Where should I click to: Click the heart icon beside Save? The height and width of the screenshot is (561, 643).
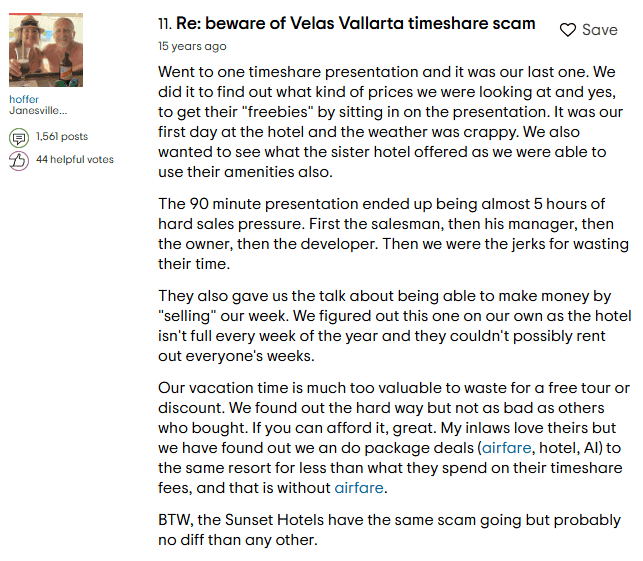(x=568, y=30)
